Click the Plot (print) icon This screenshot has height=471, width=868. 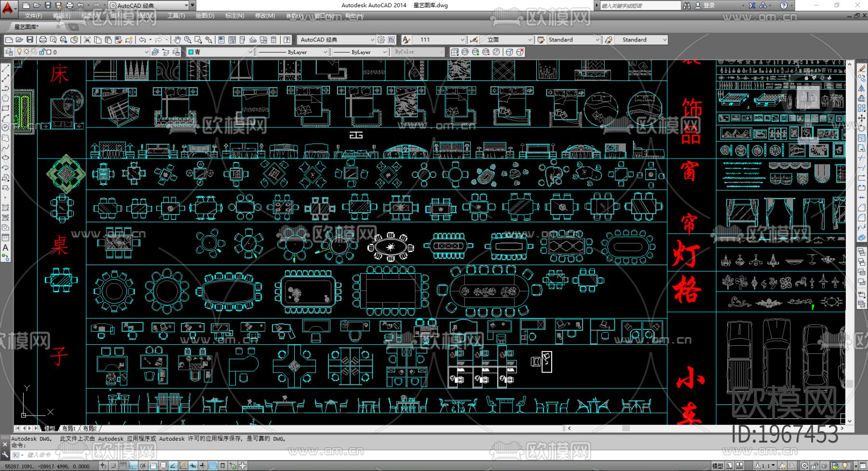(43, 40)
